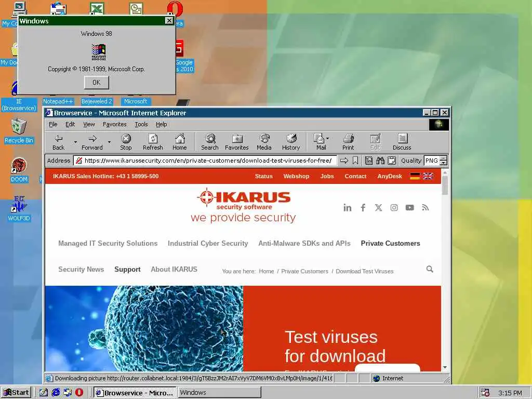Open the IKARUS Instagram icon
Image resolution: width=532 pixels, height=399 pixels.
point(394,208)
